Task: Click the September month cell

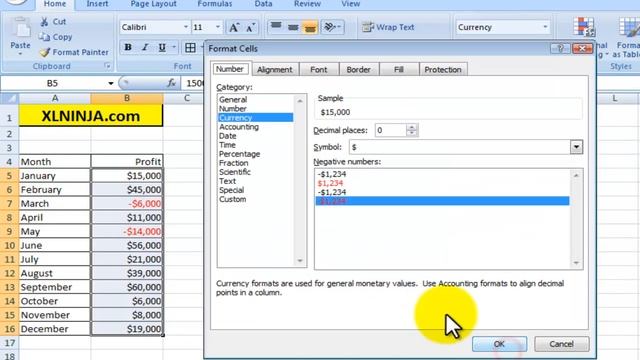Action: tap(54, 287)
